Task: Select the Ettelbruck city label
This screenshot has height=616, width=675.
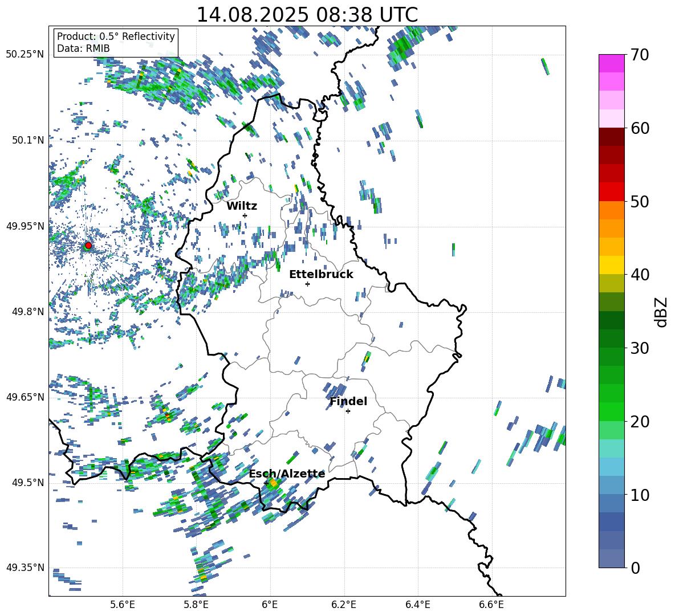Action: pos(321,275)
